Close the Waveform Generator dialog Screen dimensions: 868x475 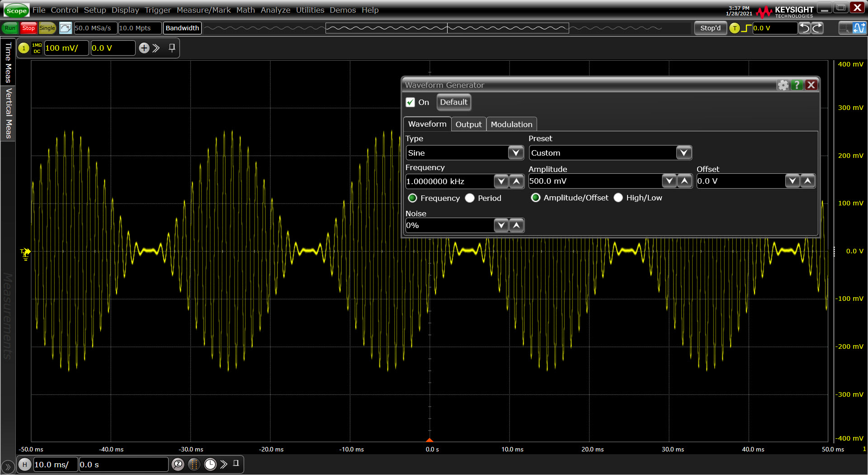tap(811, 85)
